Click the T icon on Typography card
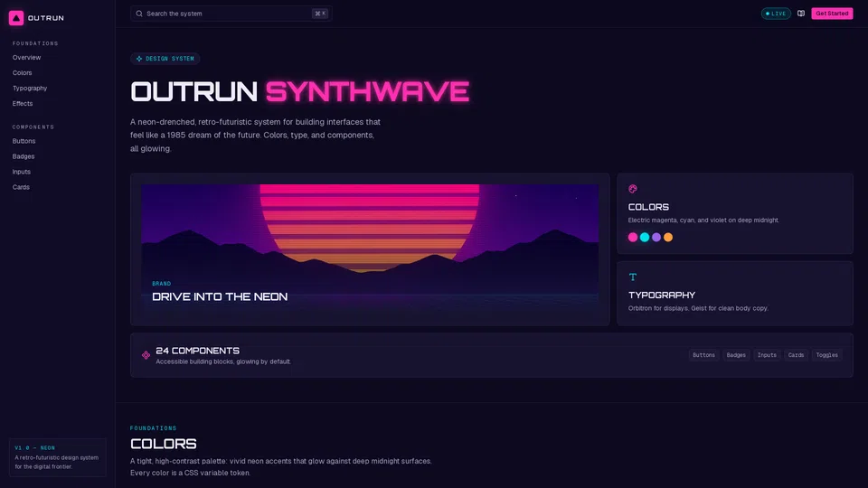The height and width of the screenshot is (488, 868). [x=633, y=277]
